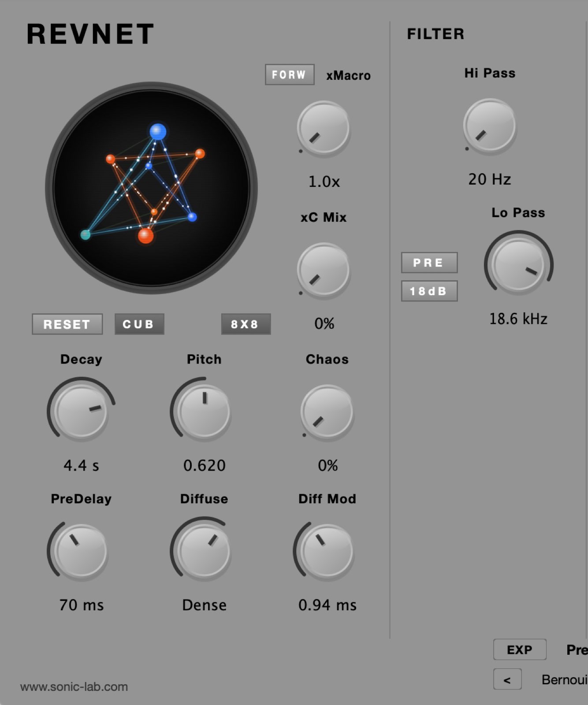Click the Dense Diffuse value
This screenshot has height=705, width=588.
pyautogui.click(x=205, y=605)
